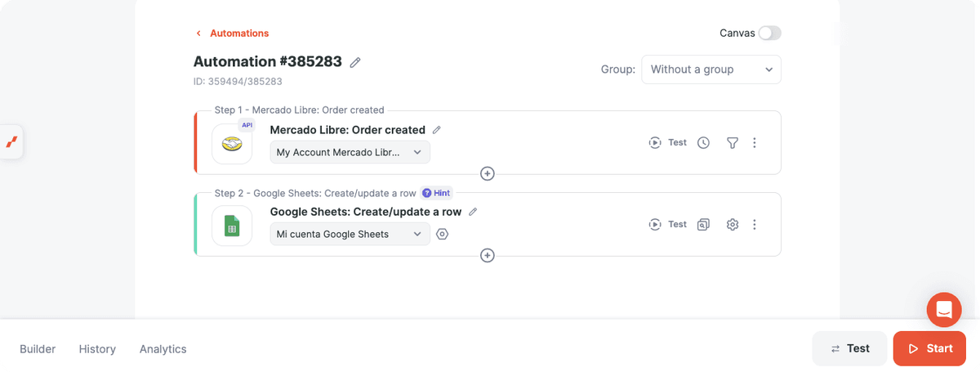Click the red logo tab on left edge

coord(11,142)
